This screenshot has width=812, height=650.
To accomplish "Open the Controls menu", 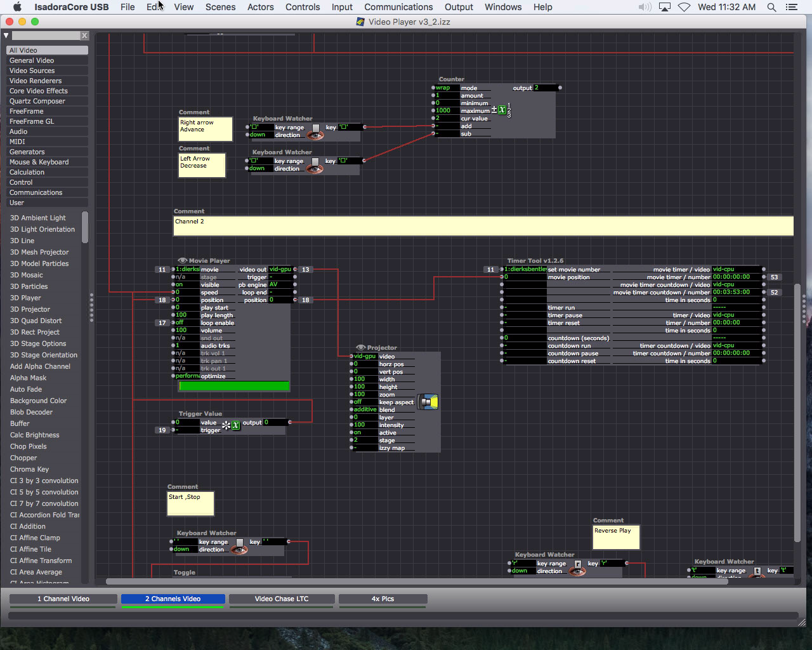I will pyautogui.click(x=303, y=7).
